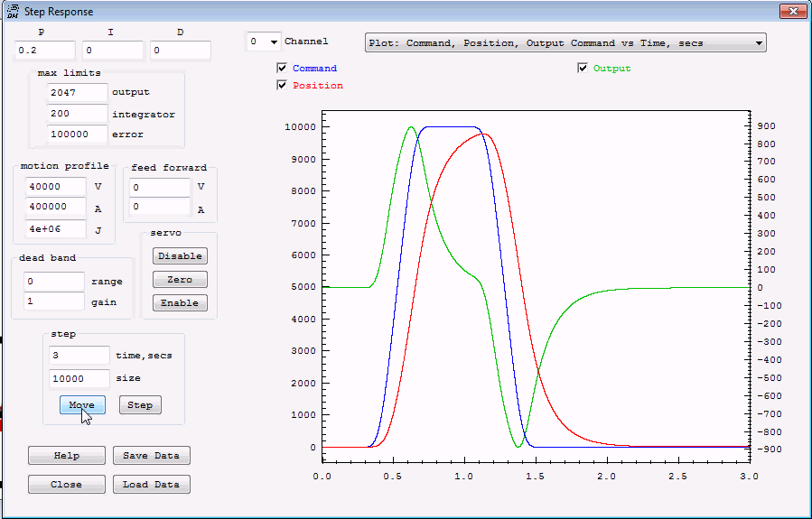812x519 pixels.
Task: Disable the servo
Action: tap(180, 256)
